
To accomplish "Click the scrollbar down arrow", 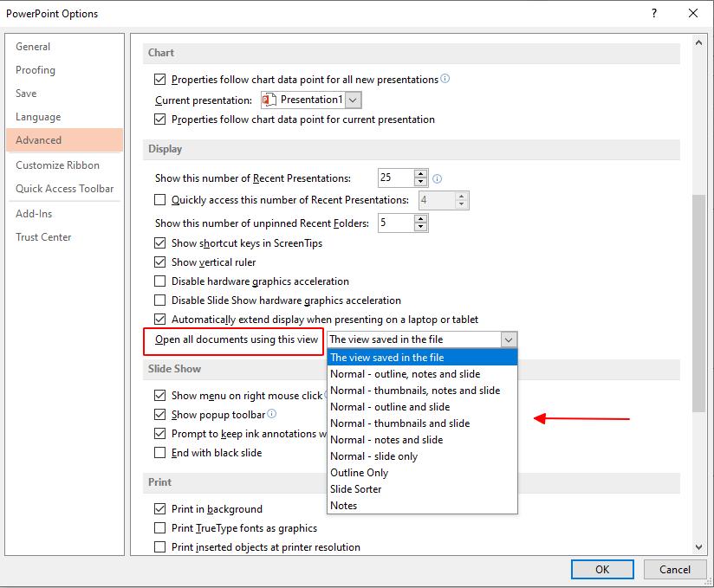I will tap(699, 546).
